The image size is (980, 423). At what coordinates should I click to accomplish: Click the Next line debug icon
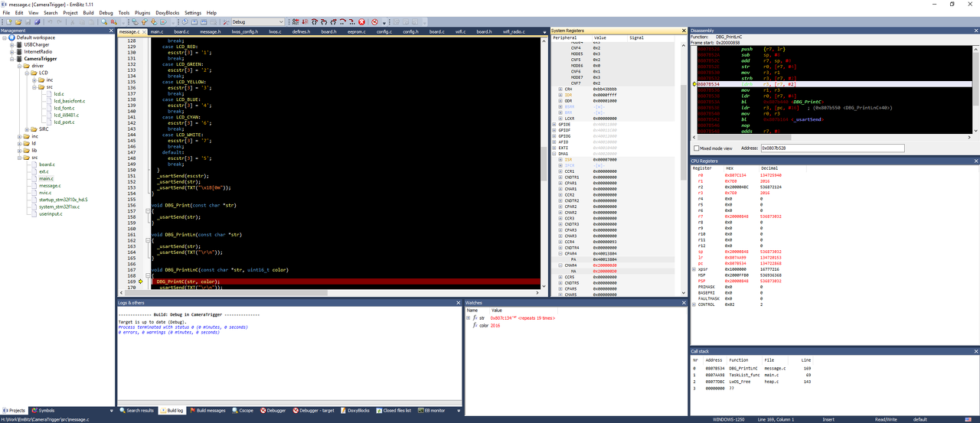click(x=314, y=21)
